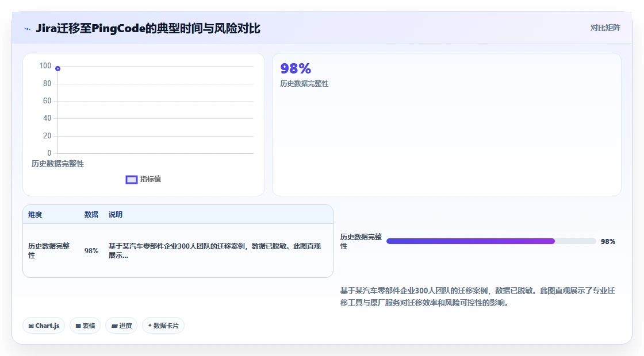Click the 指标值 legend label
Viewport: 644px width, 356px height.
click(150, 179)
